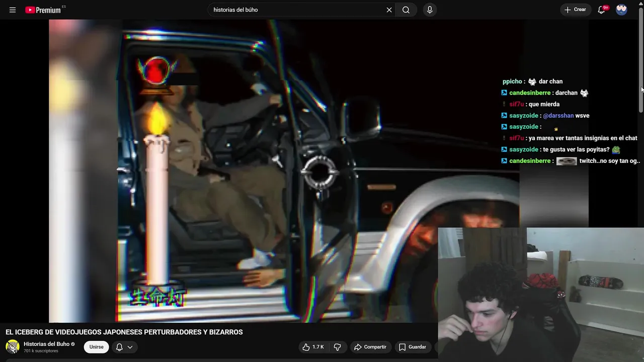Open the hamburger guide menu
The height and width of the screenshot is (362, 644).
click(13, 10)
